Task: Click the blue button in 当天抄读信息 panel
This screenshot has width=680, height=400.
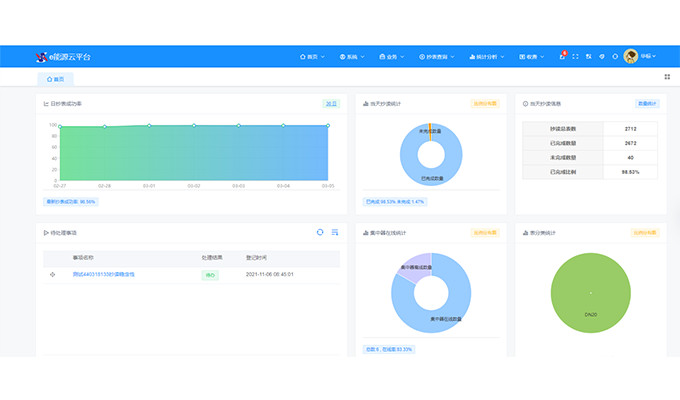Action: tap(648, 103)
